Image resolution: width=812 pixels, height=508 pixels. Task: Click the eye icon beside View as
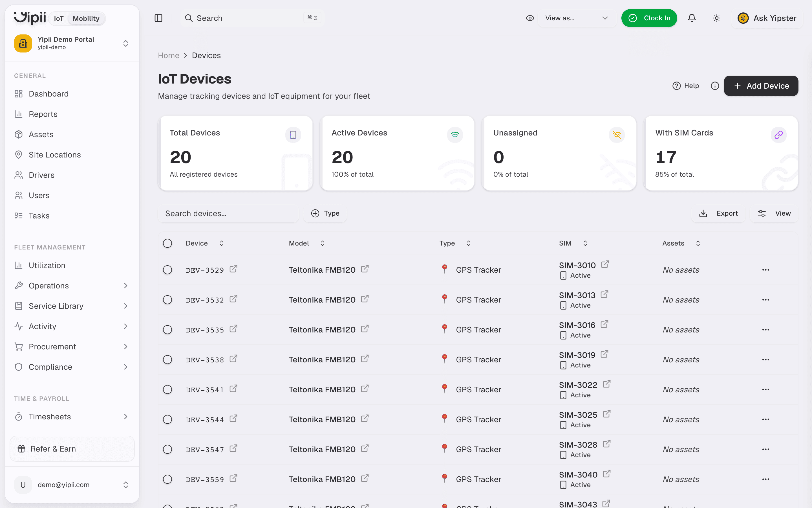[530, 18]
